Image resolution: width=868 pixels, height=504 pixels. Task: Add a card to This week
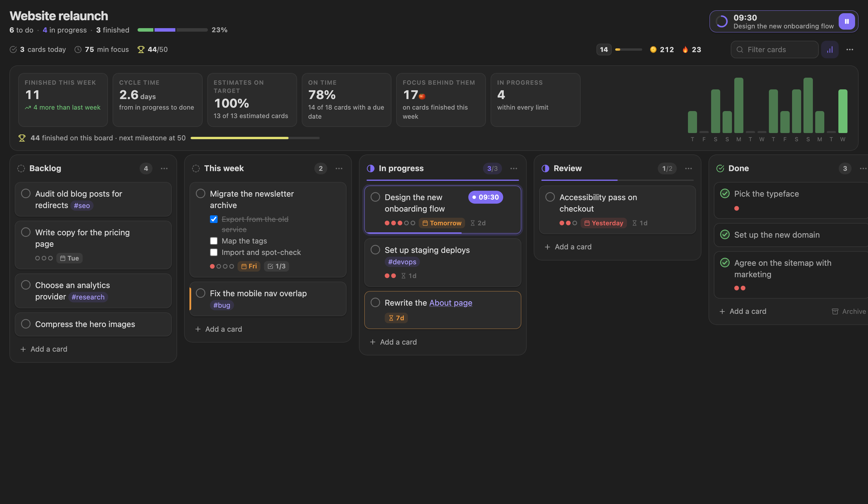[218, 329]
